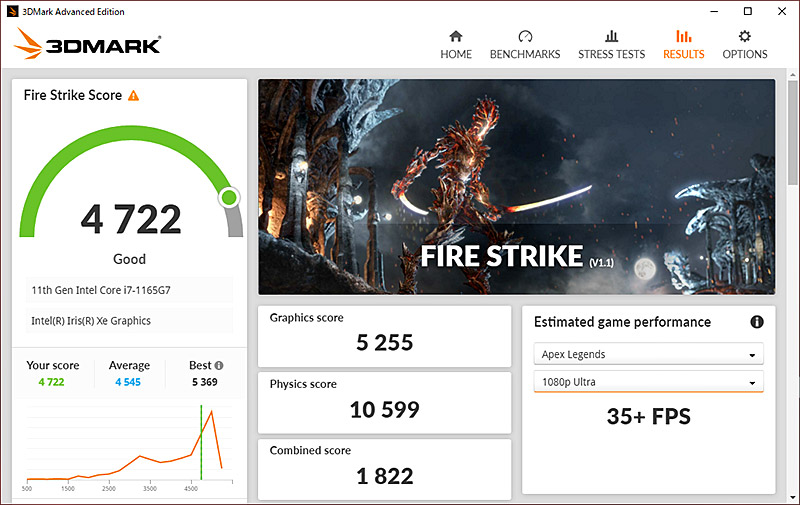
Task: Click the Average score value 4 545
Action: [x=129, y=381]
